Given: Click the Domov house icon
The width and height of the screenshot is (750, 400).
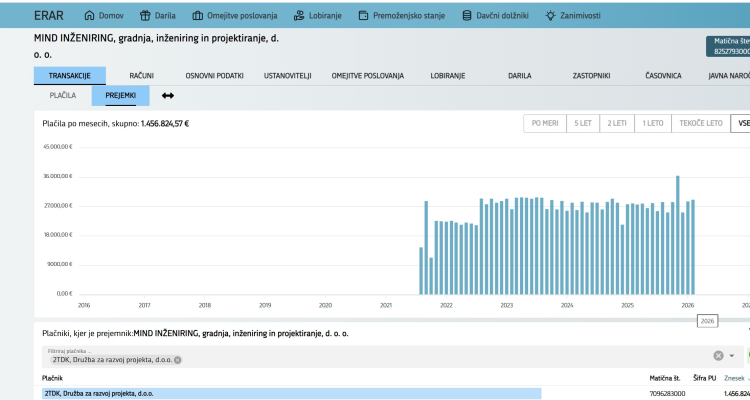Looking at the screenshot, I should pyautogui.click(x=89, y=15).
